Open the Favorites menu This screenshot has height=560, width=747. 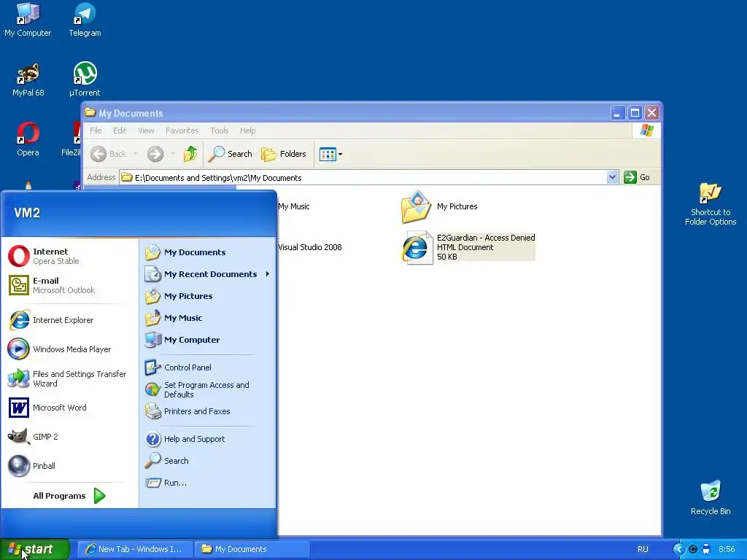(x=182, y=131)
